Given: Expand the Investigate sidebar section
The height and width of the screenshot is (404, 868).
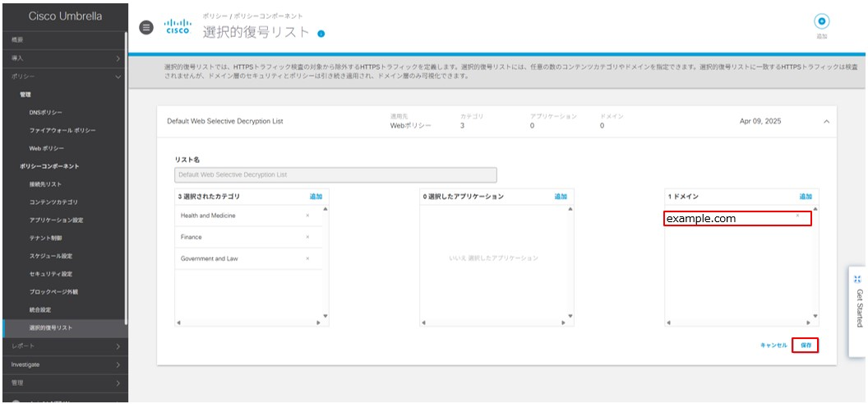Looking at the screenshot, I should tap(118, 365).
